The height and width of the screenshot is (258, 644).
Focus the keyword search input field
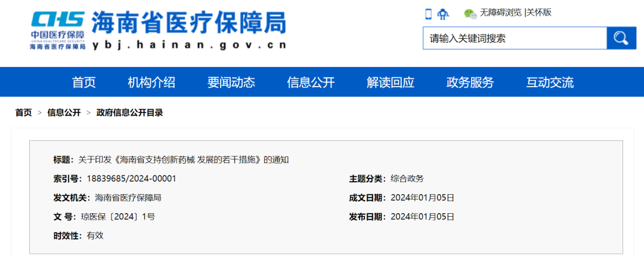pos(515,38)
